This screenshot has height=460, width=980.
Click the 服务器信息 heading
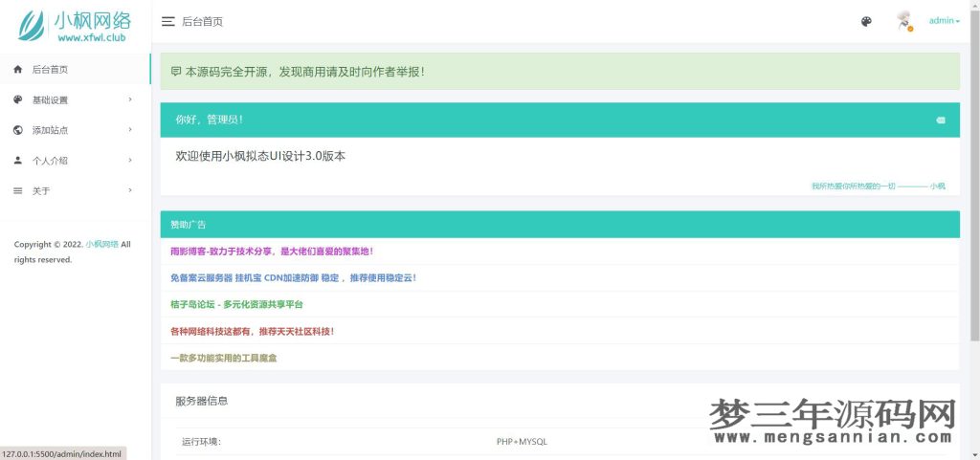click(x=202, y=401)
